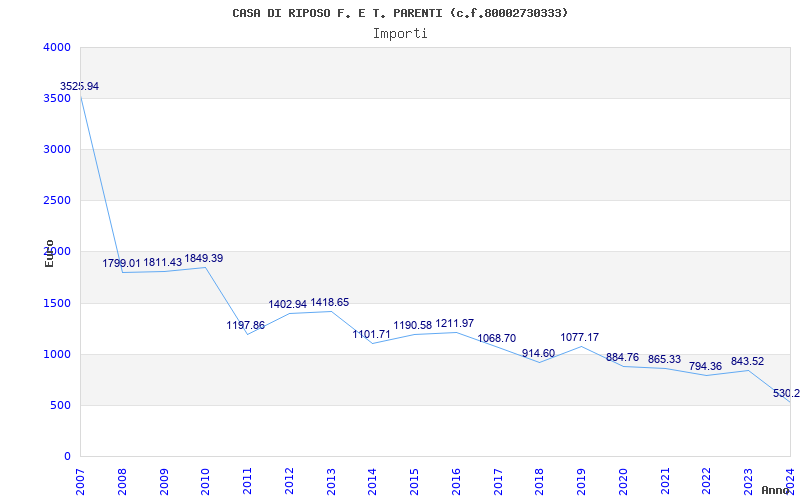Click the 4000 y-axis tick label

point(57,47)
